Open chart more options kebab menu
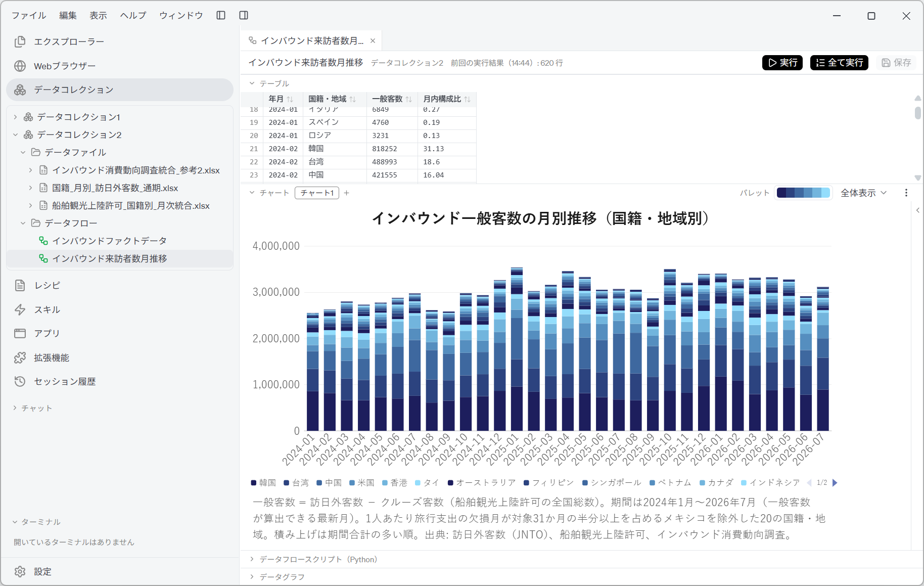Image resolution: width=924 pixels, height=586 pixels. (x=906, y=193)
